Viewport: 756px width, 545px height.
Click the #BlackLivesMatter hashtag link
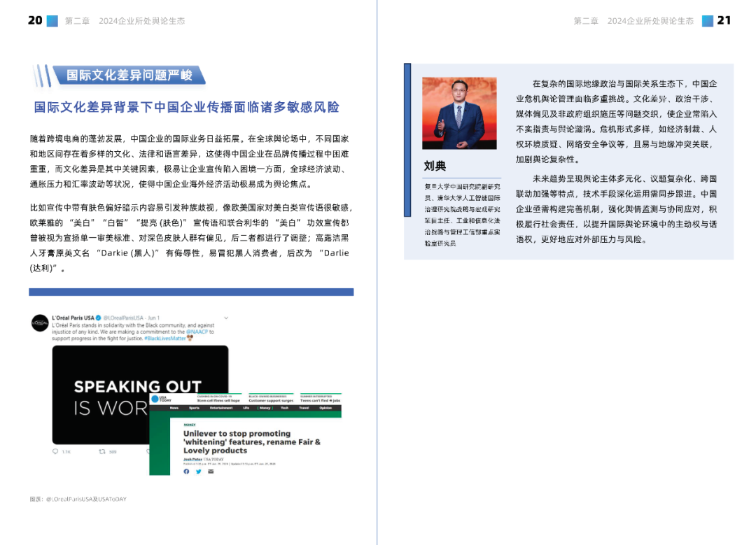point(165,339)
